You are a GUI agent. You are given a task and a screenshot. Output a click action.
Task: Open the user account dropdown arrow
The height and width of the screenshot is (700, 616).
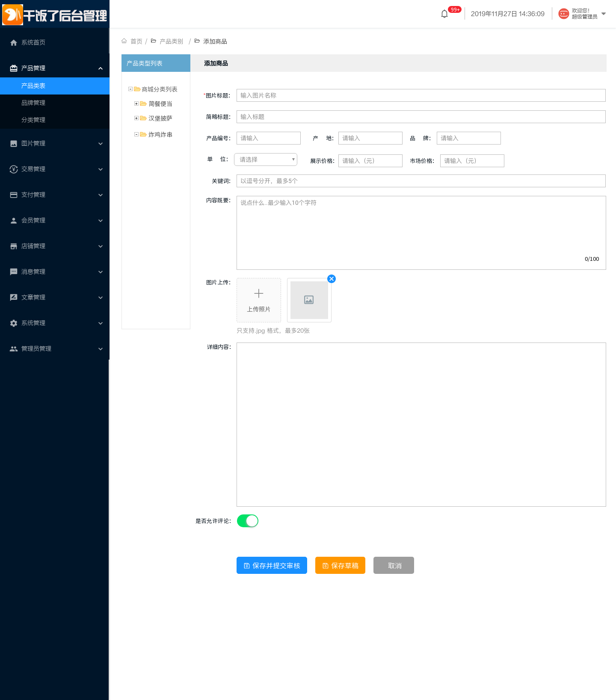604,14
